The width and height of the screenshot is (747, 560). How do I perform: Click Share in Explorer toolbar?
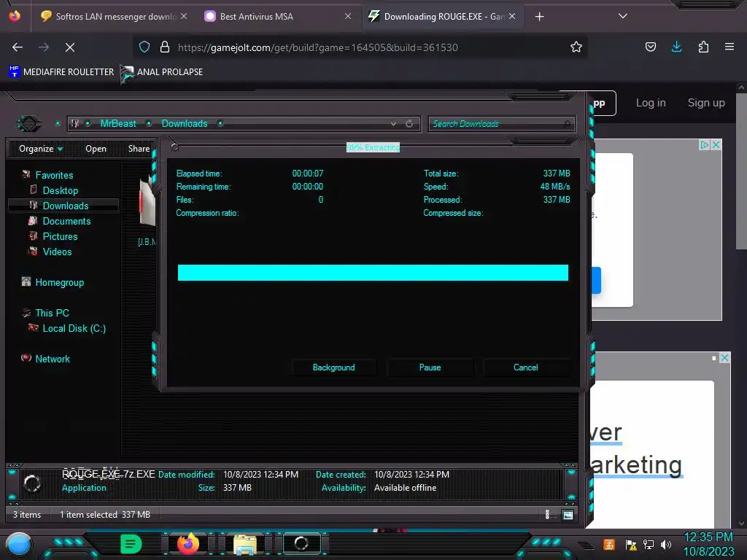139,149
